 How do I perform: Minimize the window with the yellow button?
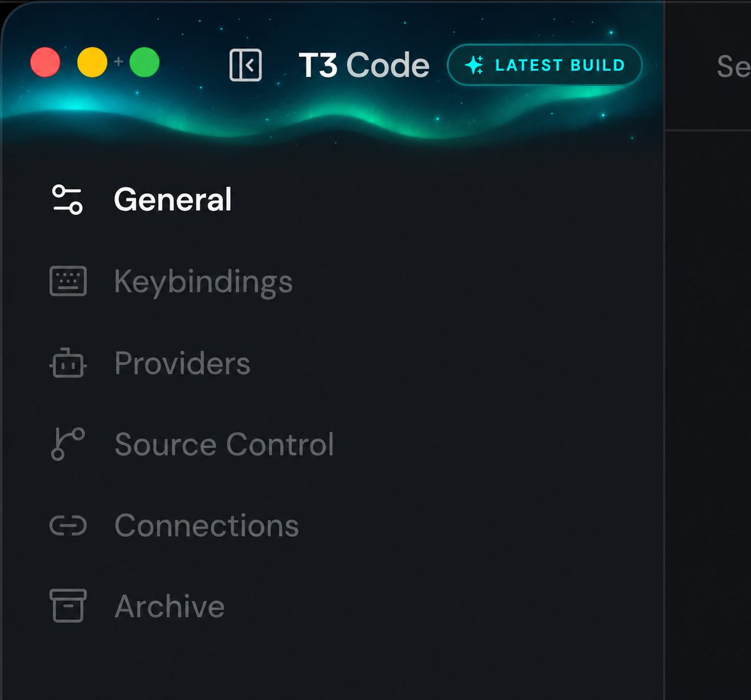(92, 63)
